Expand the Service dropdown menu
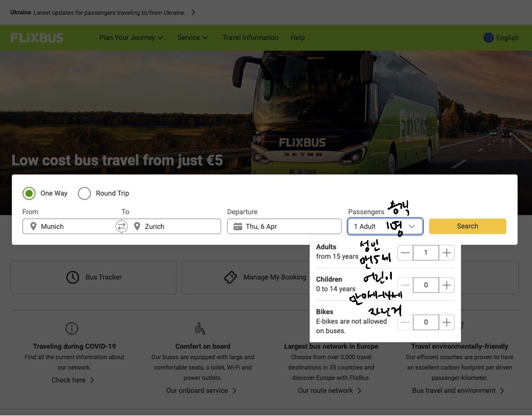Viewport: 532px width, 416px height. pyautogui.click(x=192, y=38)
